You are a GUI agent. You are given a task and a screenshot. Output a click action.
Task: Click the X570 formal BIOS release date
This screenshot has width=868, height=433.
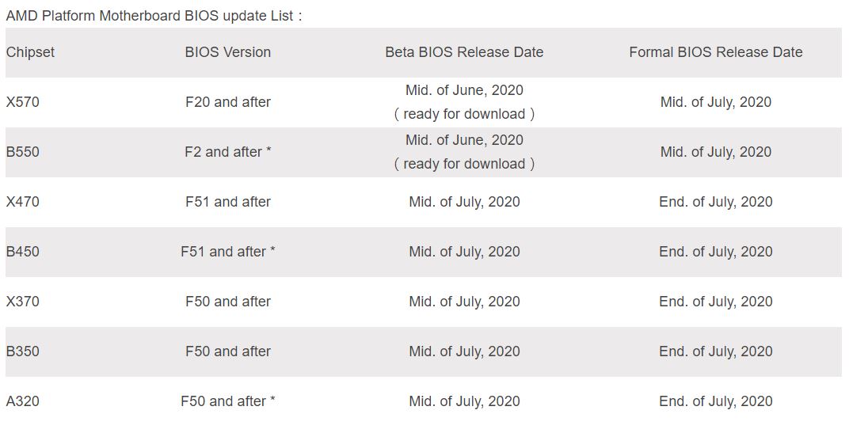(x=715, y=102)
